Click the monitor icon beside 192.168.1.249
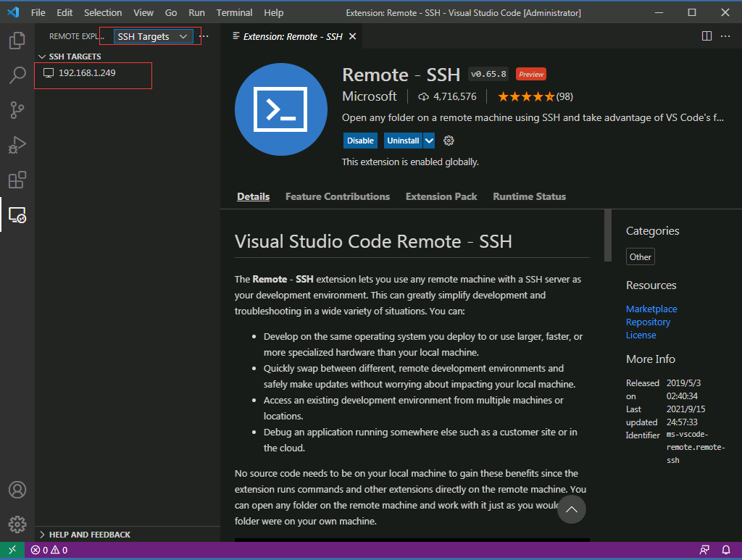 pyautogui.click(x=49, y=73)
